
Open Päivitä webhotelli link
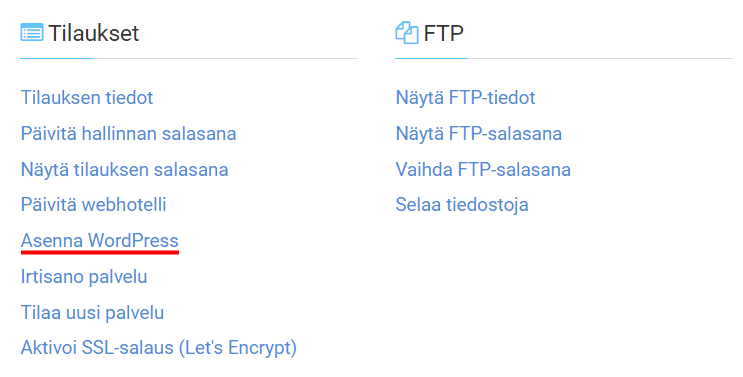pos(94,205)
